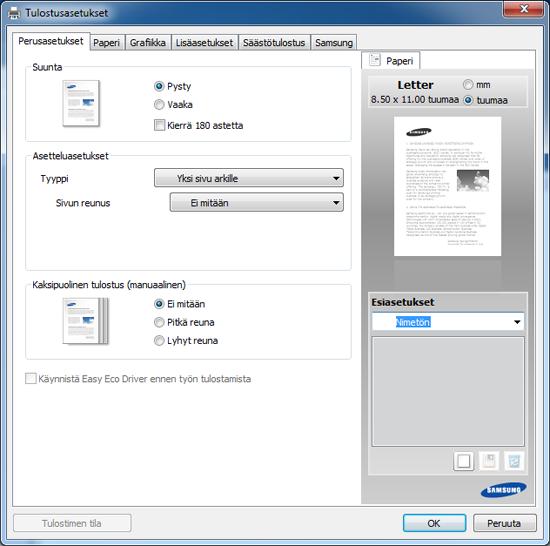Click the Letter page preview thumbnail
Image resolution: width=550 pixels, height=546 pixels.
click(447, 186)
